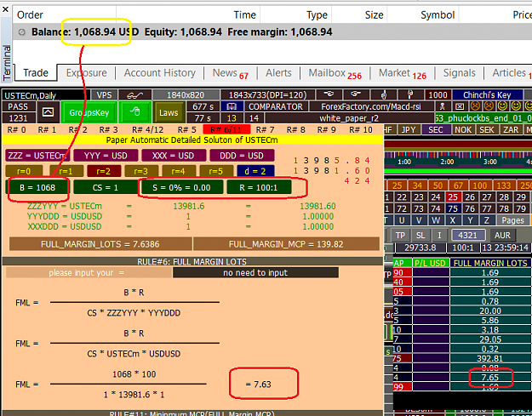Screen dimensions: 532x416
Task: Toggle the r=3 option
Action: point(141,171)
